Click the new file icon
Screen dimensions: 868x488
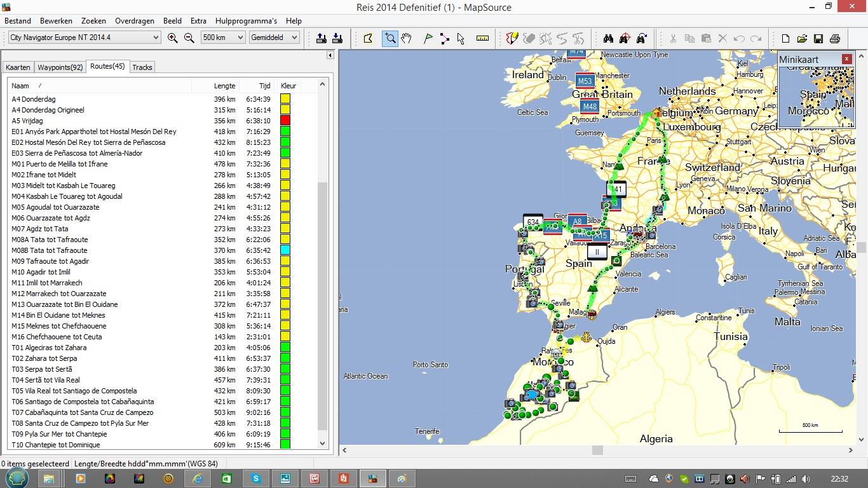(x=785, y=39)
